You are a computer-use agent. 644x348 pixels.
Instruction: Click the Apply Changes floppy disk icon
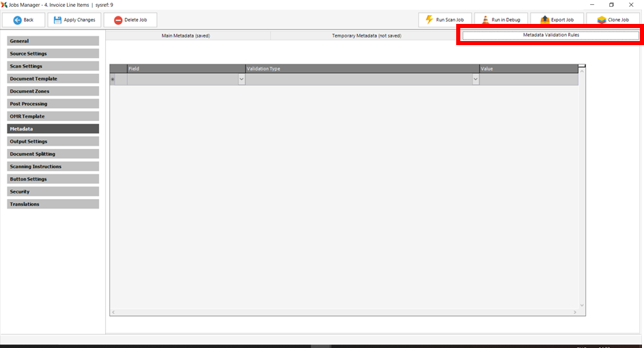[x=57, y=20]
